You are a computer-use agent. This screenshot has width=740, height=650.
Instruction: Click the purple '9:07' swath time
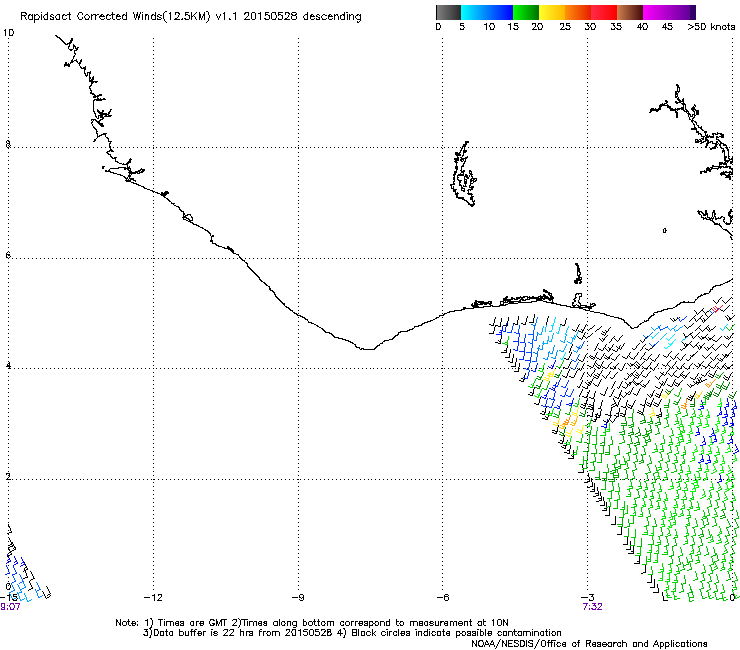[10, 607]
